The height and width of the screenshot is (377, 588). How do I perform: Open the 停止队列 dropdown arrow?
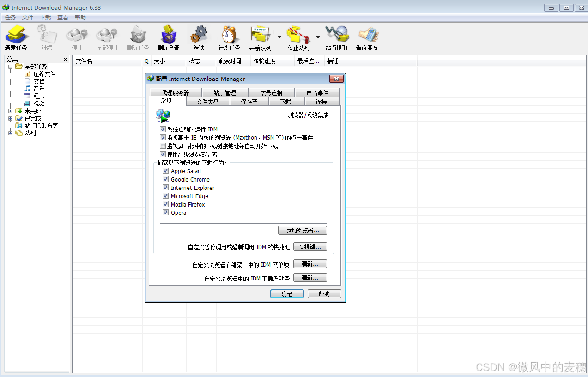(318, 37)
